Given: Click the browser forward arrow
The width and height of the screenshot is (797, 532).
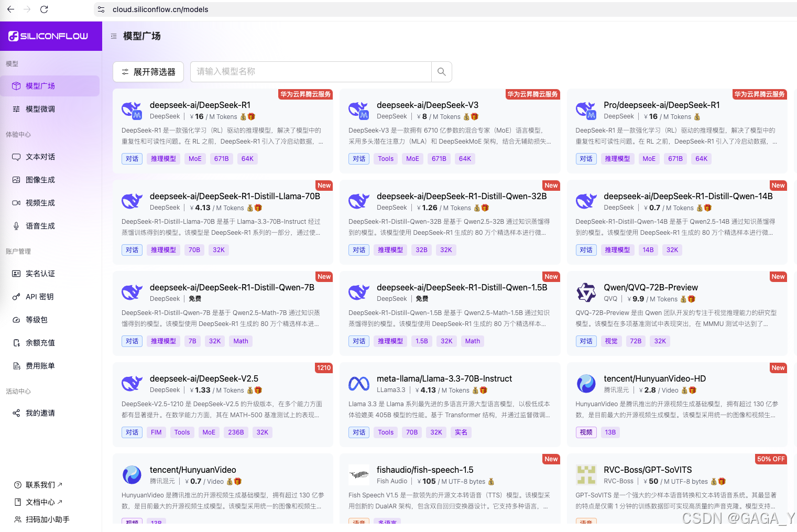Looking at the screenshot, I should point(27,9).
